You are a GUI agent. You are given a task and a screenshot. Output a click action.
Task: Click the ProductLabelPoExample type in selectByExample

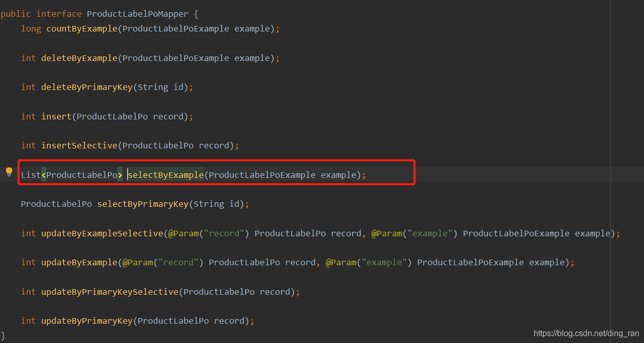pyautogui.click(x=262, y=175)
